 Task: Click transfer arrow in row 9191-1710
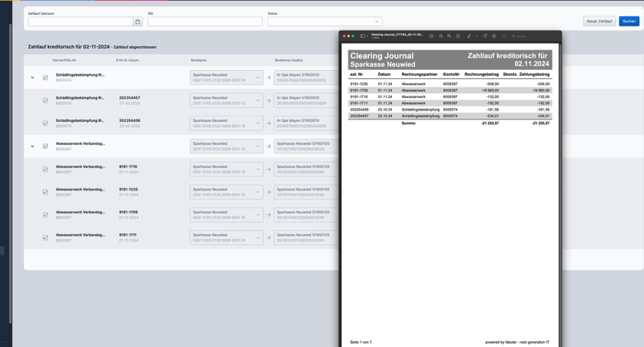268,169
